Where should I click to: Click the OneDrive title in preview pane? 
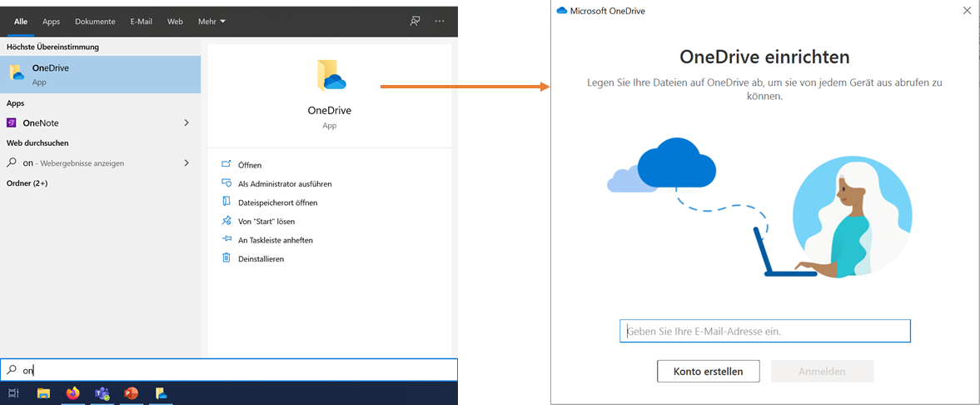coord(330,111)
